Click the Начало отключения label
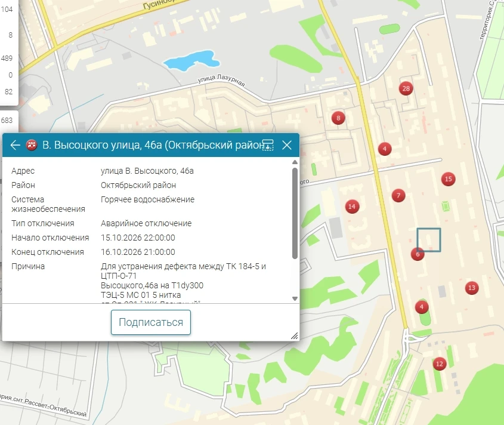This screenshot has width=504, height=425. click(x=50, y=238)
